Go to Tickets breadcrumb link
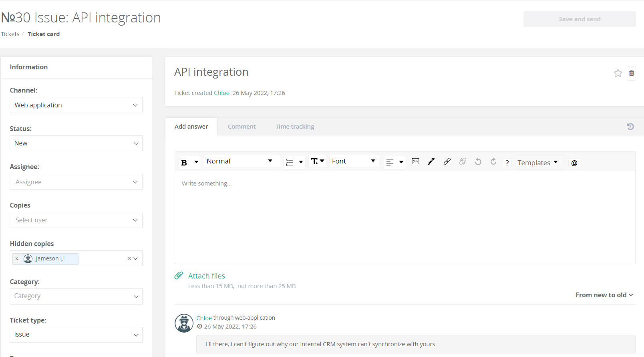Screen dimensions: 644x357 coord(10,34)
